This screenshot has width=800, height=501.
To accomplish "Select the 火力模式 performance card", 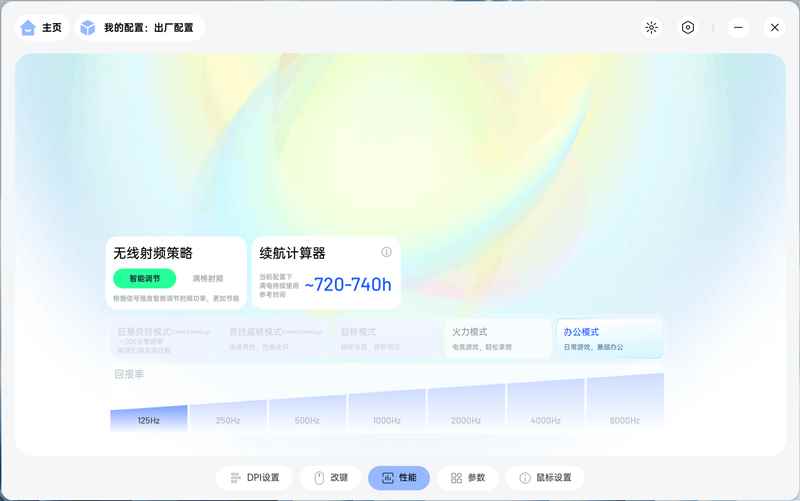I will tap(497, 339).
